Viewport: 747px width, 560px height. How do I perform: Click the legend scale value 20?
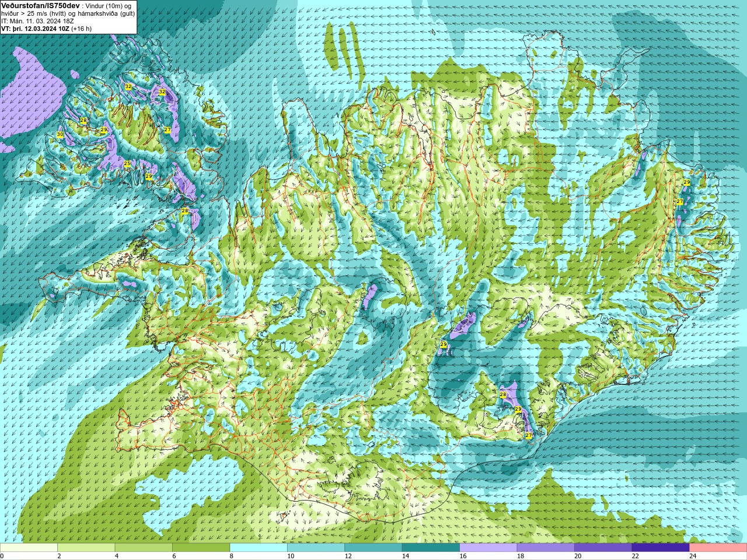[x=578, y=556]
